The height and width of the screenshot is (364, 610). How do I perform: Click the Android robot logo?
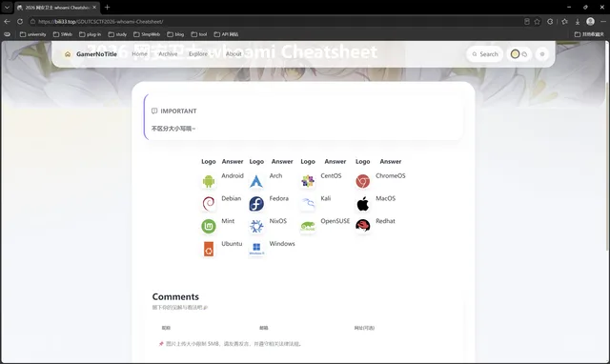pyautogui.click(x=209, y=181)
